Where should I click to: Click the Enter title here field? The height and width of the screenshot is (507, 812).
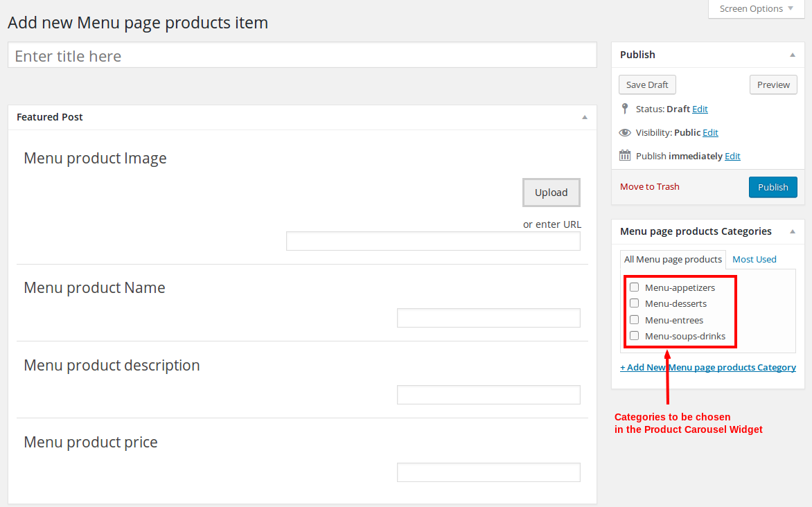coord(302,56)
